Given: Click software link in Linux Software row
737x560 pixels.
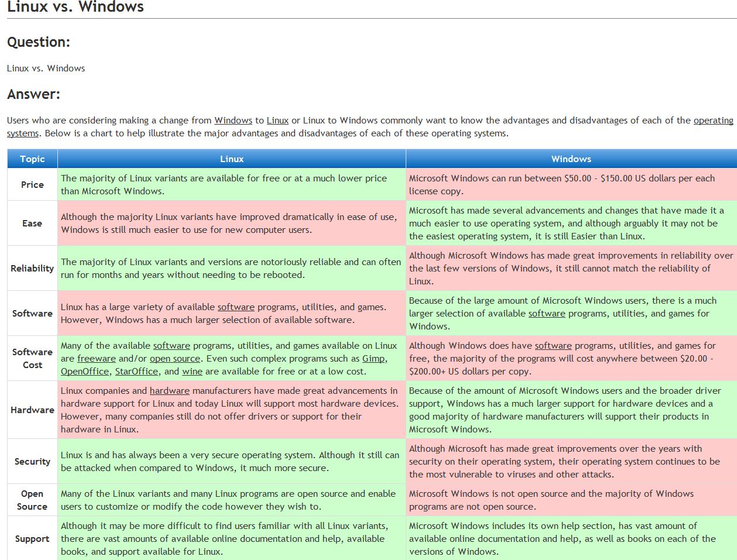Looking at the screenshot, I should coord(236,307).
